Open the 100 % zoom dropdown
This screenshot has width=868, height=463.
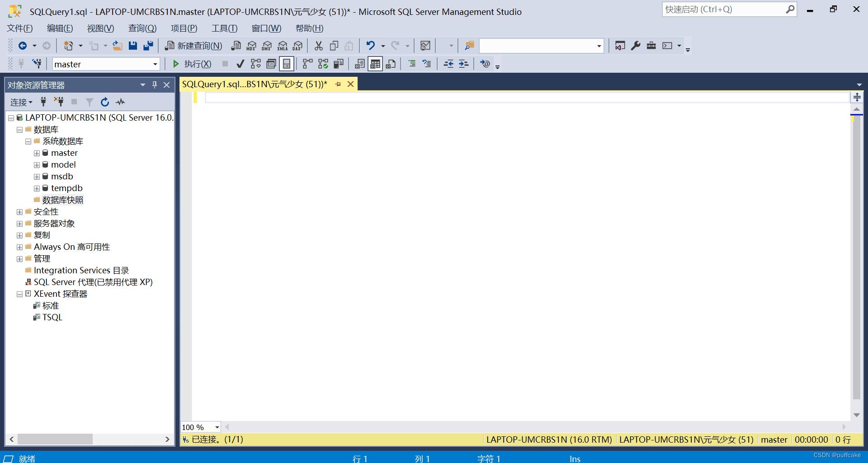(217, 427)
